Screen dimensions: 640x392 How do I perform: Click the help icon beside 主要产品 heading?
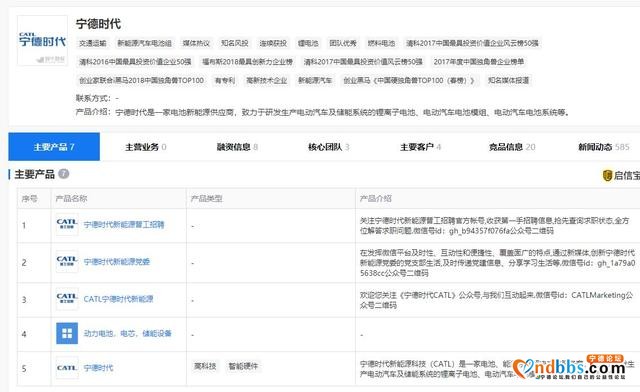point(64,174)
